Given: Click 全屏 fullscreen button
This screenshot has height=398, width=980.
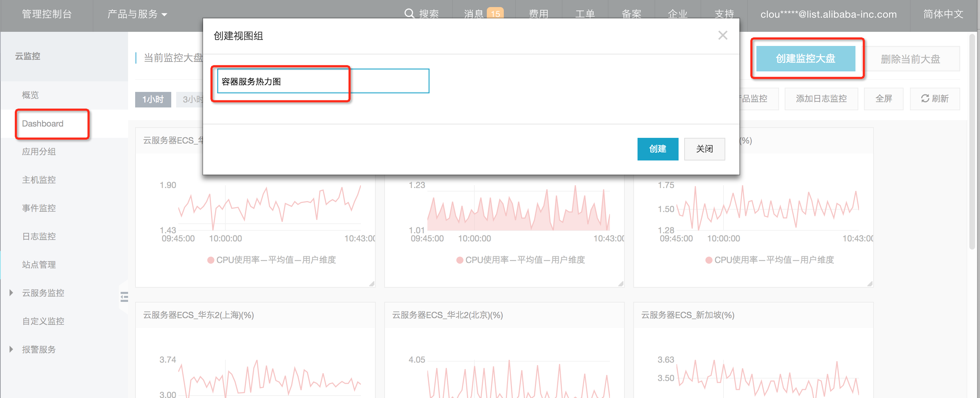Looking at the screenshot, I should [x=883, y=99].
